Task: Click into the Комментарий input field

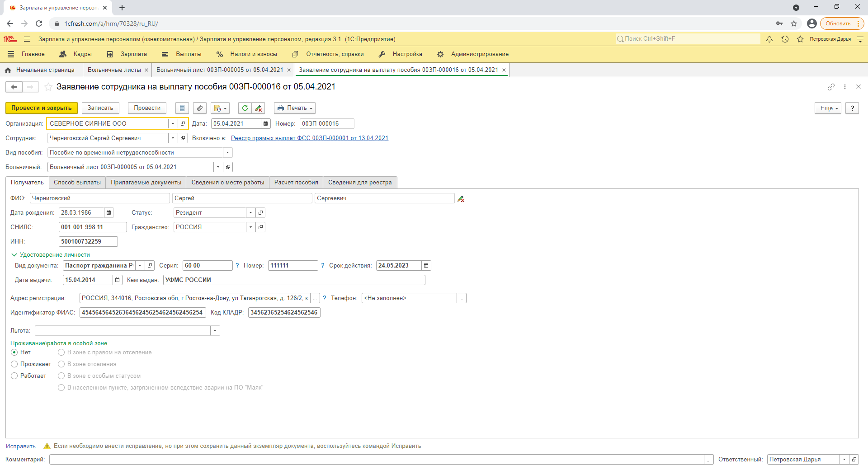Action: coord(376,460)
